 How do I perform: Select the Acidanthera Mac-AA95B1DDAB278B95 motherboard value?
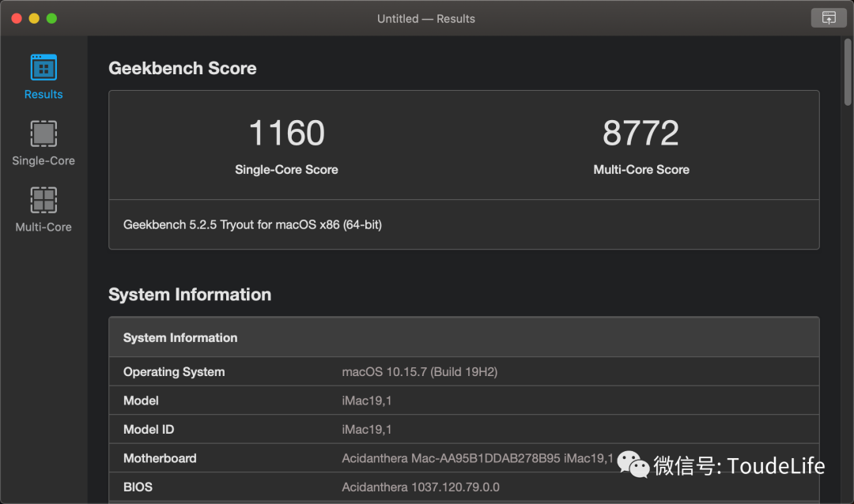(x=478, y=458)
